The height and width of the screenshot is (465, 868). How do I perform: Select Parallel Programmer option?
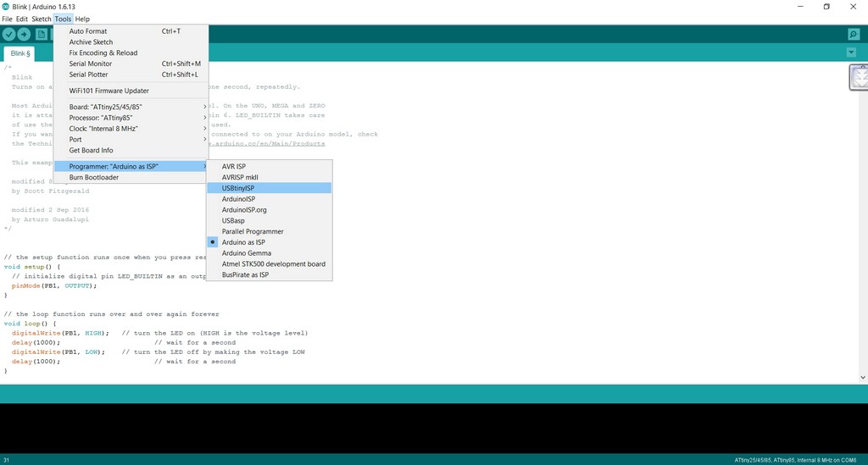pos(269,232)
